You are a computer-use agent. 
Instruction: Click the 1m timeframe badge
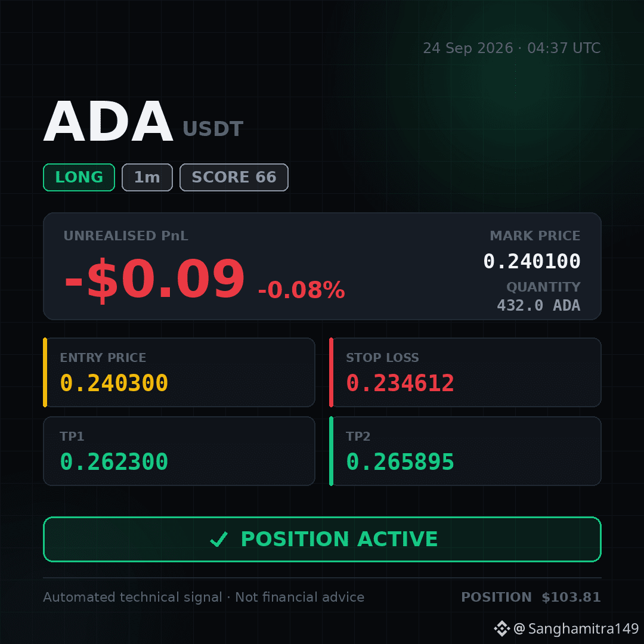click(147, 178)
